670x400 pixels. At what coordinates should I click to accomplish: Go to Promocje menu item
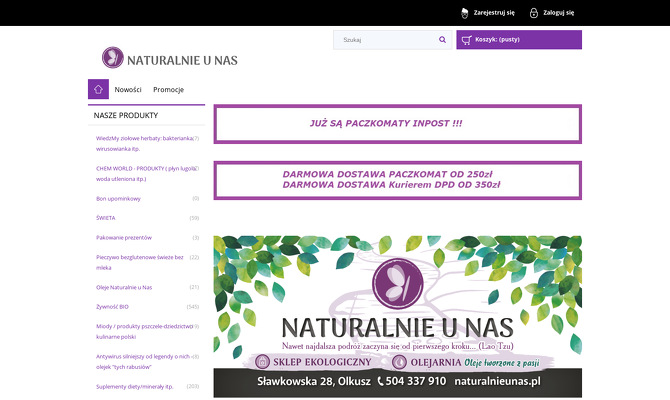[168, 89]
